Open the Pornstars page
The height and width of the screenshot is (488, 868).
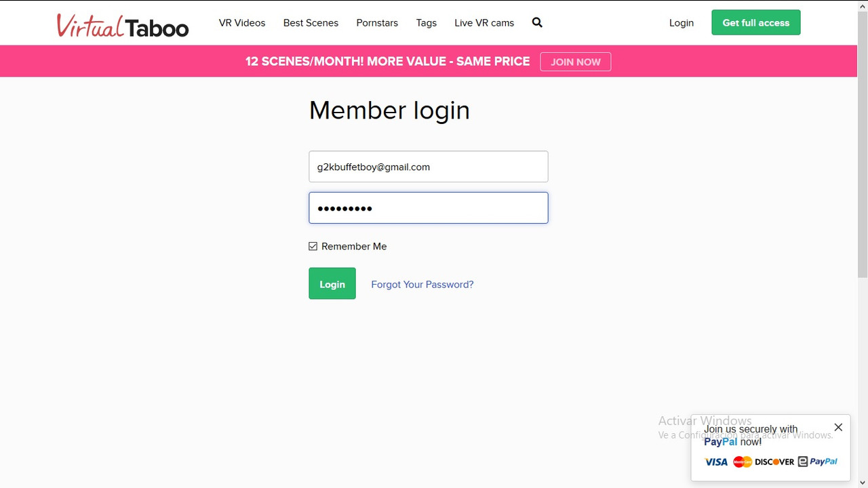(377, 22)
